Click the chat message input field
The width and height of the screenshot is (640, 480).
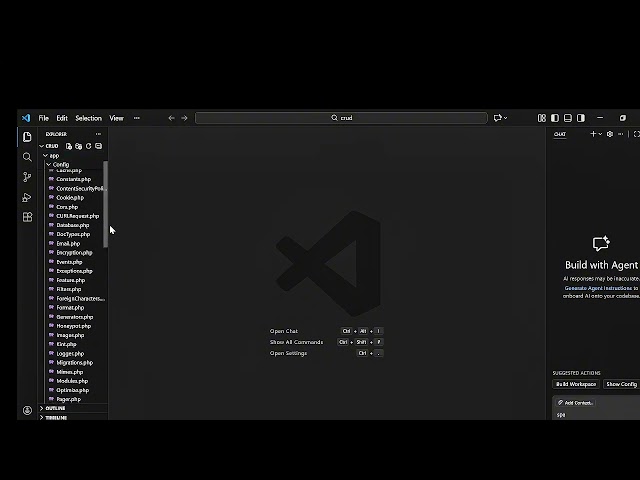597,415
